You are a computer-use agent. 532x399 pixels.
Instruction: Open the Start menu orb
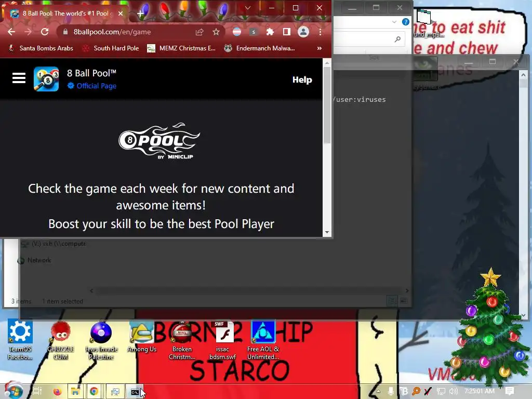(14, 391)
